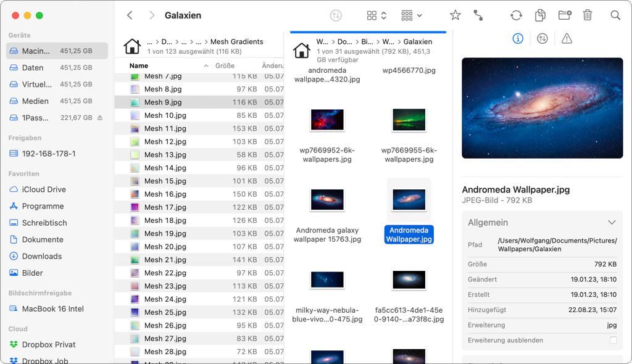This screenshot has width=632, height=364.
Task: Select Daten volume in sidebar
Action: pos(57,68)
